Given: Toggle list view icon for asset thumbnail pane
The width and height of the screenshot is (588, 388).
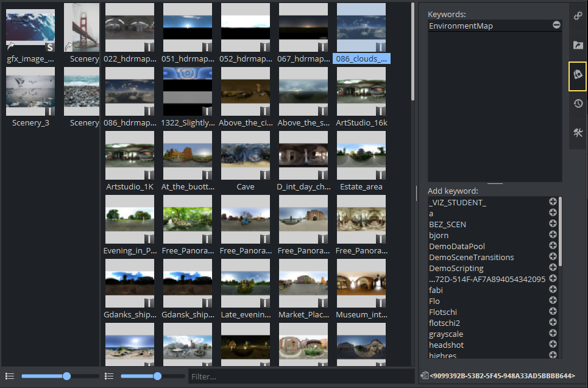Looking at the screenshot, I should click(109, 376).
